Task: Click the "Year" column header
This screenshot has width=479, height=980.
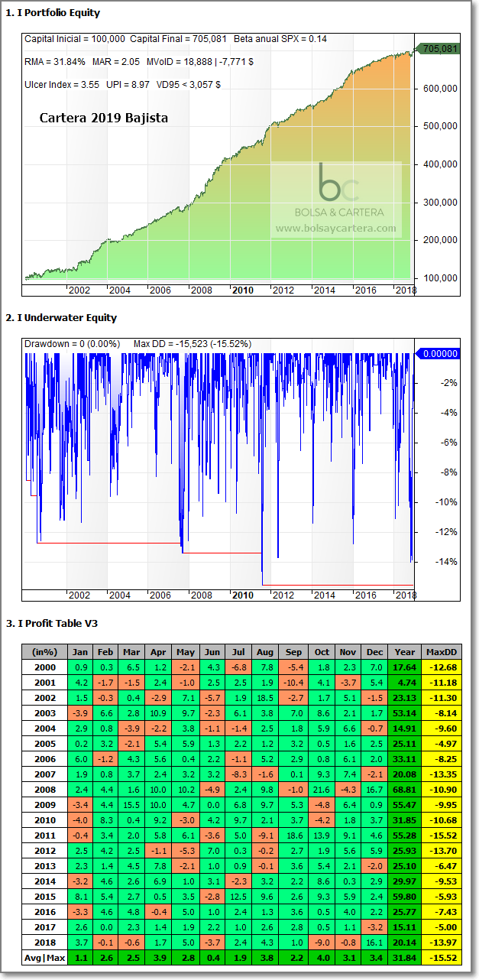Action: pos(403,652)
